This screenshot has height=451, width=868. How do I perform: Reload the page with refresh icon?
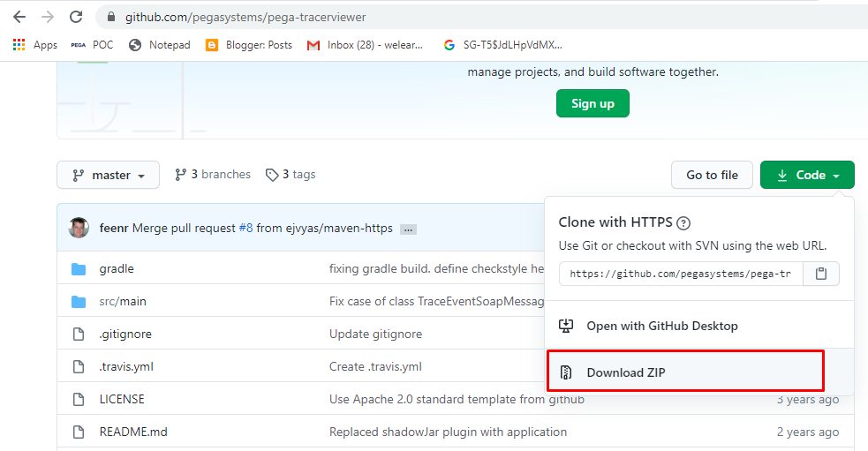(76, 17)
